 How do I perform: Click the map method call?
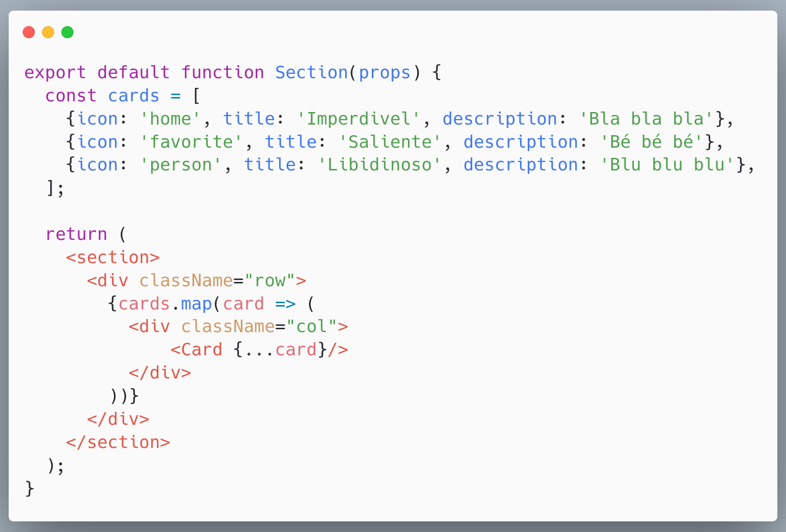pos(196,304)
